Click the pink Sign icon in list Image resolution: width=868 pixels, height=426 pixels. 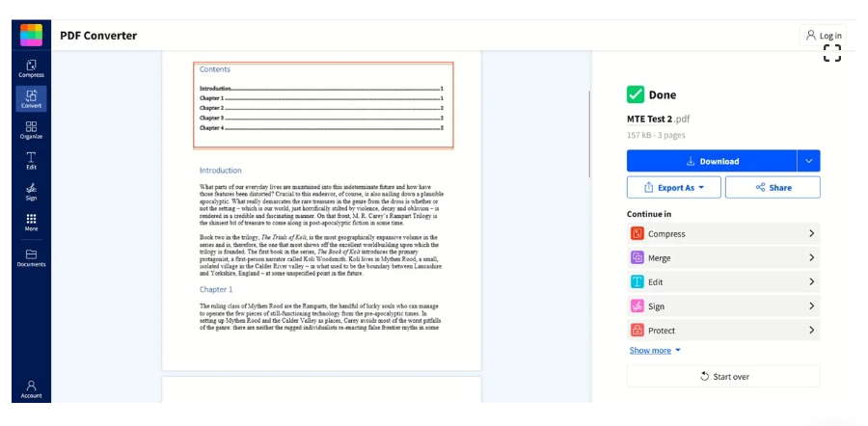click(637, 306)
